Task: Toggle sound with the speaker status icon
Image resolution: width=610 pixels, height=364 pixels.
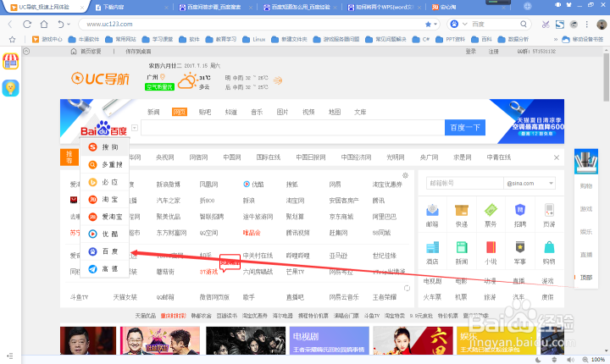Action: [x=570, y=360]
